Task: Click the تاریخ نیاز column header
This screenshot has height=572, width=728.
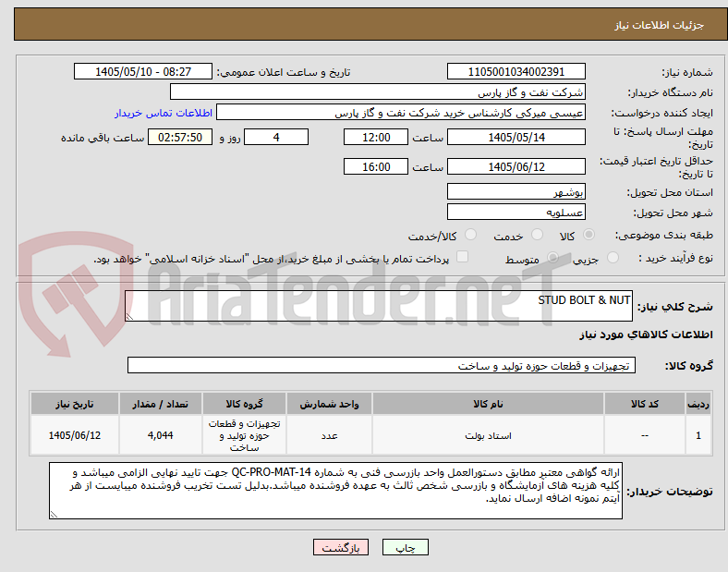Action: click(x=75, y=404)
